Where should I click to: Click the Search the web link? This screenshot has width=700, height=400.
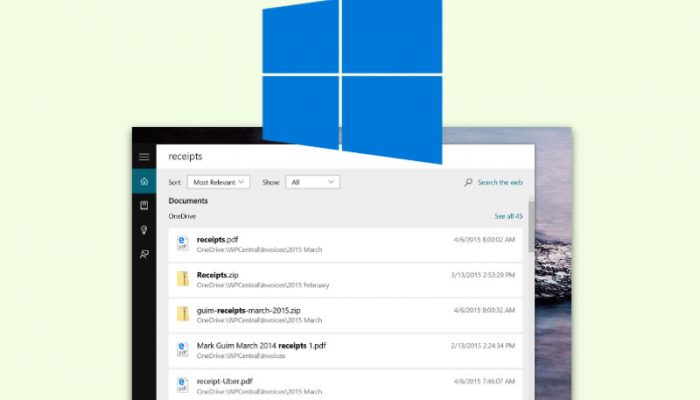tap(500, 182)
